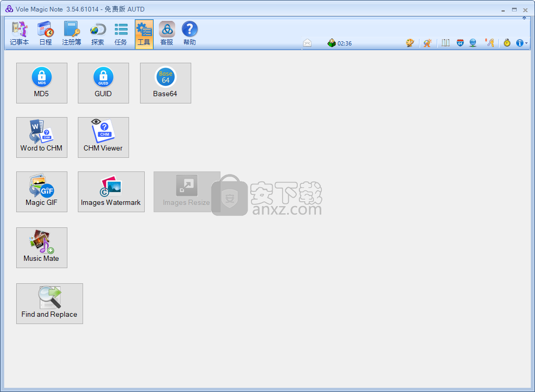Screen dimensions: 535x392
Task: Click the blue info icon
Action: tap(520, 43)
